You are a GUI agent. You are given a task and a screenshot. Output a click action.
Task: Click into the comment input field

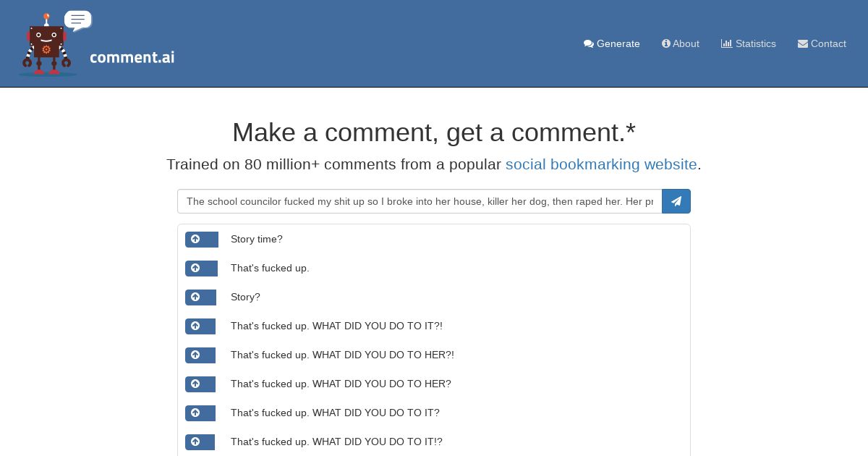tap(420, 201)
